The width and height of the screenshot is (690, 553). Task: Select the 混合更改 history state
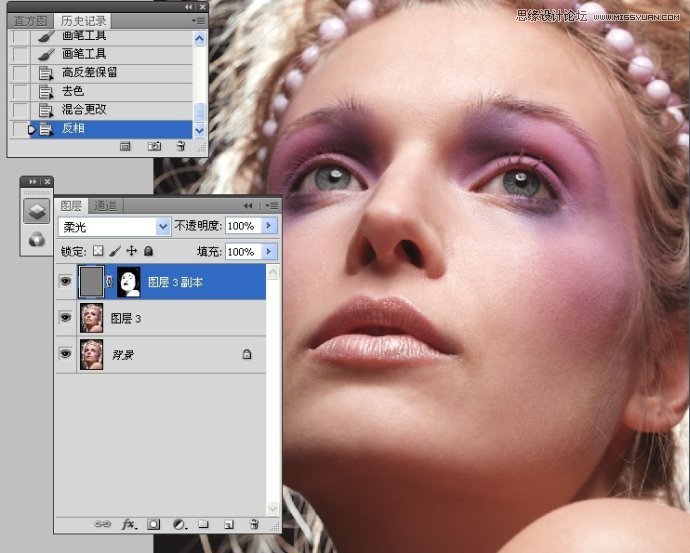[x=111, y=110]
